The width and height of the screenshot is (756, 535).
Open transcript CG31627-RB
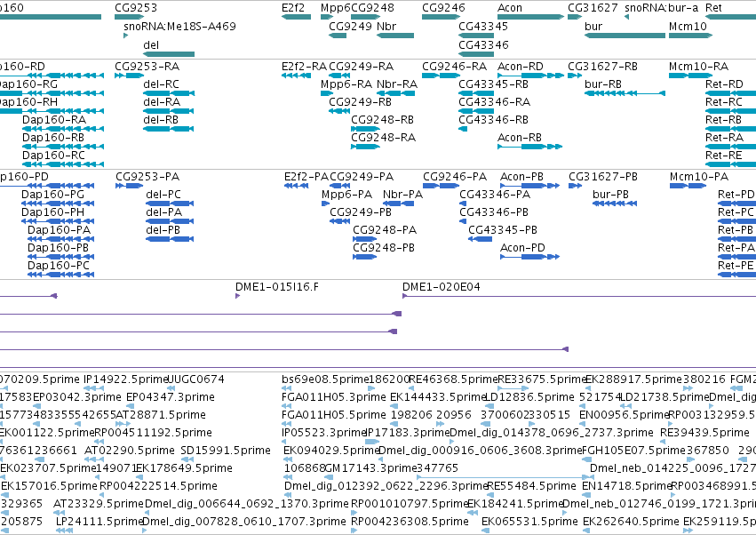[602, 66]
